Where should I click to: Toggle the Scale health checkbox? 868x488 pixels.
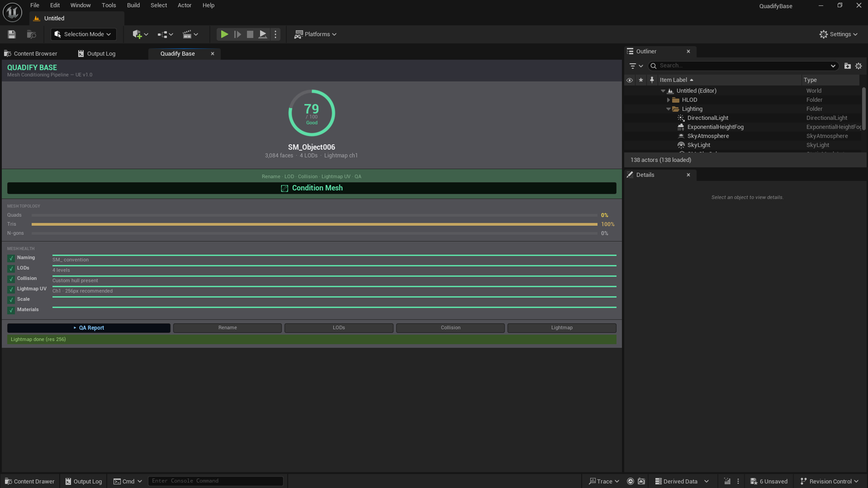[x=11, y=300]
